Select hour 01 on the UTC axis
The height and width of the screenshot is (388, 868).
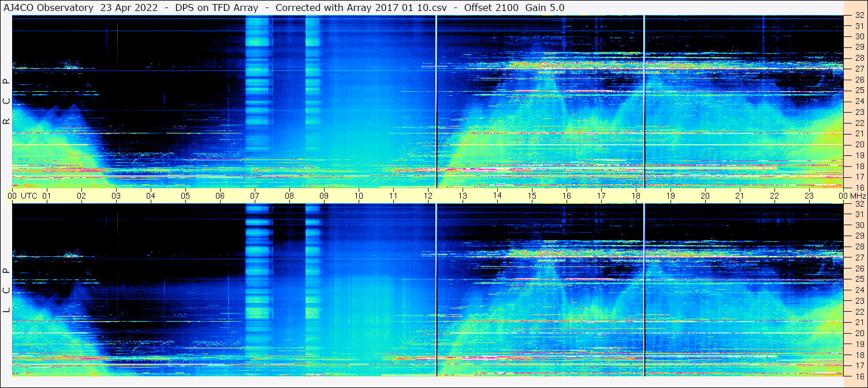tap(47, 196)
